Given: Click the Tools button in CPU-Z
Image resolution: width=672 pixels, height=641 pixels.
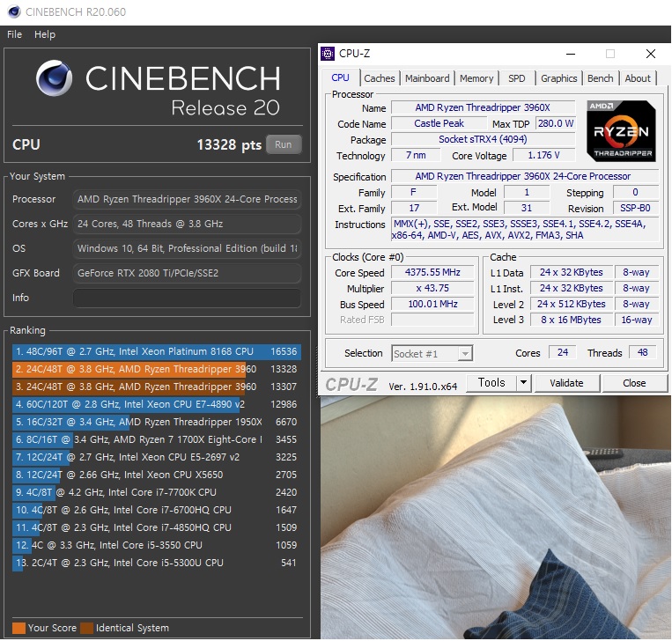Looking at the screenshot, I should click(x=491, y=383).
